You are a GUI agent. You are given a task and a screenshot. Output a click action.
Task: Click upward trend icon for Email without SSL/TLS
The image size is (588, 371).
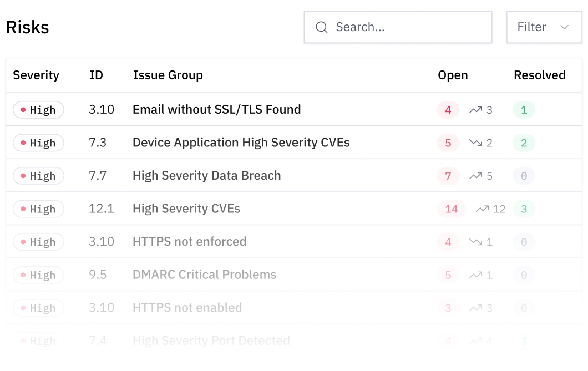[x=475, y=110]
